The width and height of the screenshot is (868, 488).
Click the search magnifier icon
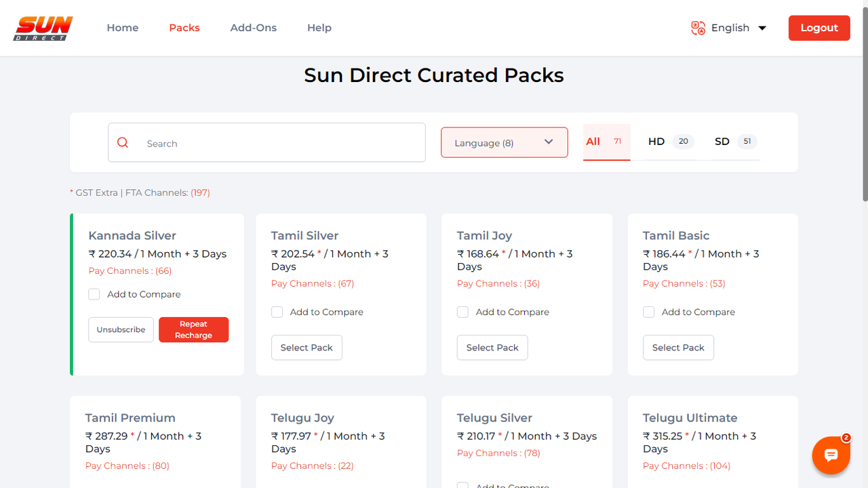(123, 142)
